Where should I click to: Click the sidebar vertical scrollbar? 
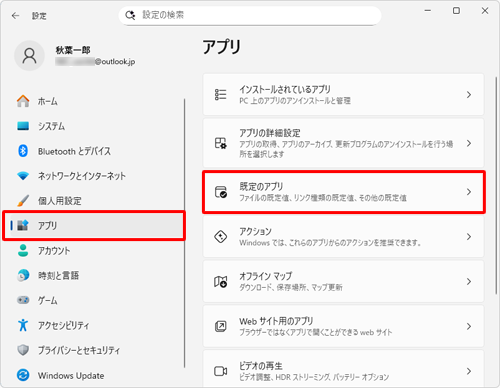point(184,233)
